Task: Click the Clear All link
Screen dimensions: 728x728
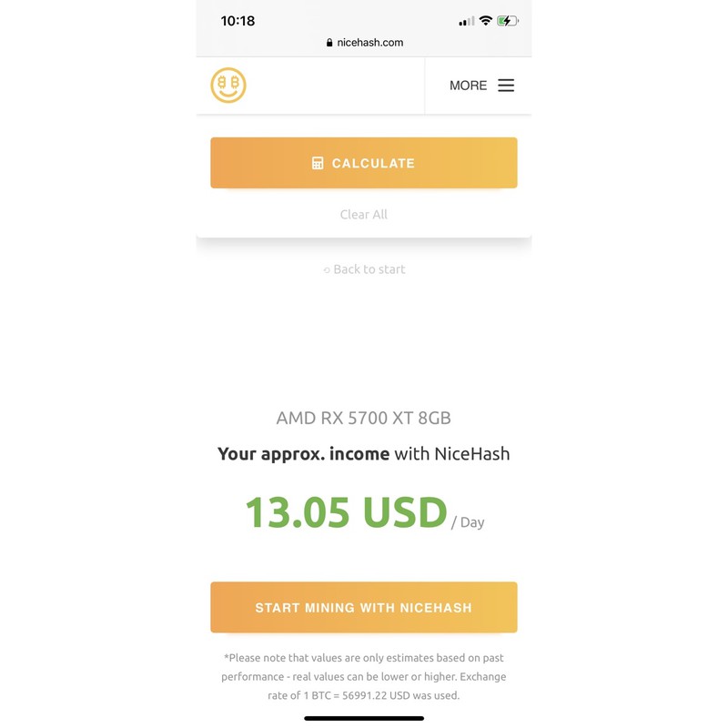Action: (363, 215)
